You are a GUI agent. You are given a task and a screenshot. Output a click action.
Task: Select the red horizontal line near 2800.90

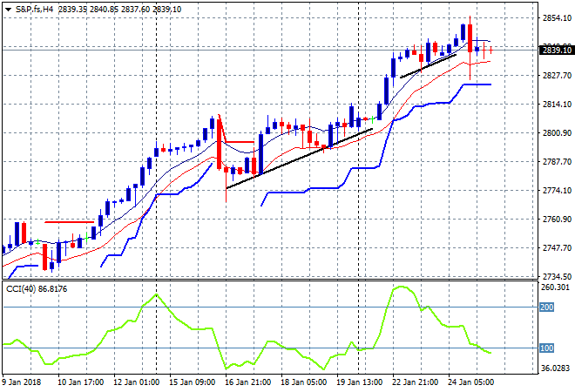240,142
